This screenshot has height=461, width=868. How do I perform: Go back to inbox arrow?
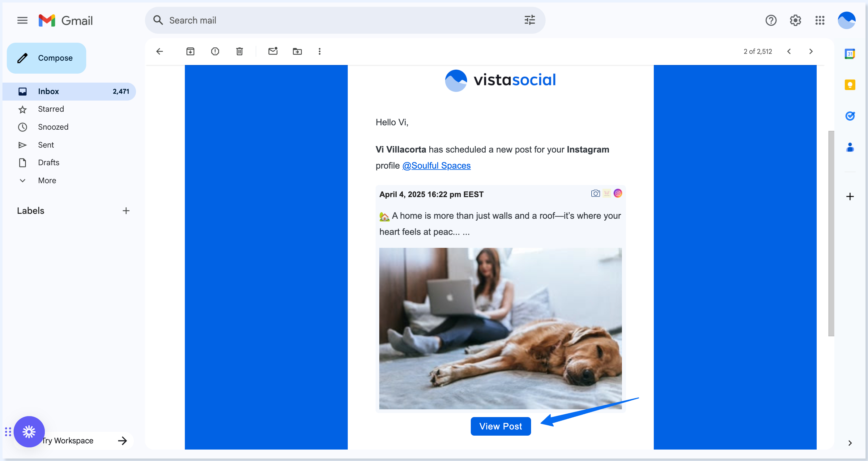coord(160,51)
